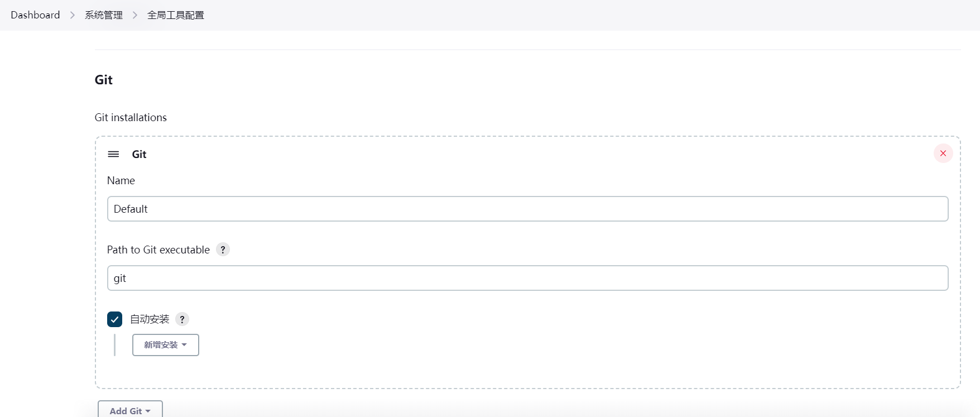
Task: Click the chevron after 系统管理 breadcrumb
Action: click(x=135, y=15)
